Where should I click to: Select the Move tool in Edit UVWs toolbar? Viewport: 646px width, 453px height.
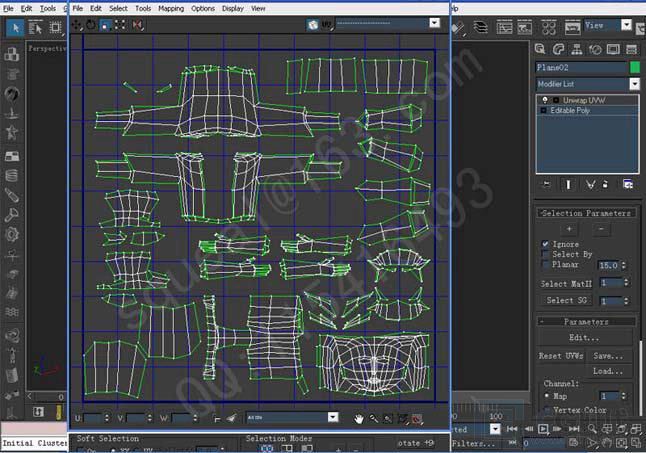click(77, 25)
